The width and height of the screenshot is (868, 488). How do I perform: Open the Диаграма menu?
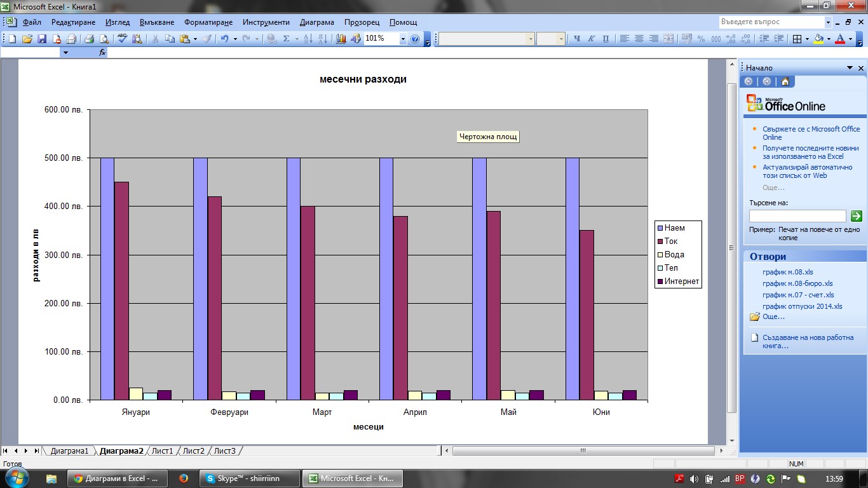coord(317,22)
